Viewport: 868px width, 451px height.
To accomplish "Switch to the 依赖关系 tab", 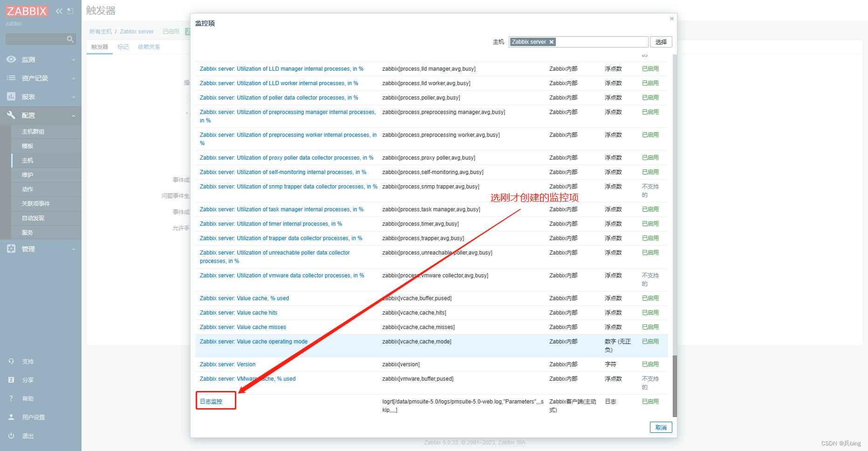I will click(x=149, y=47).
